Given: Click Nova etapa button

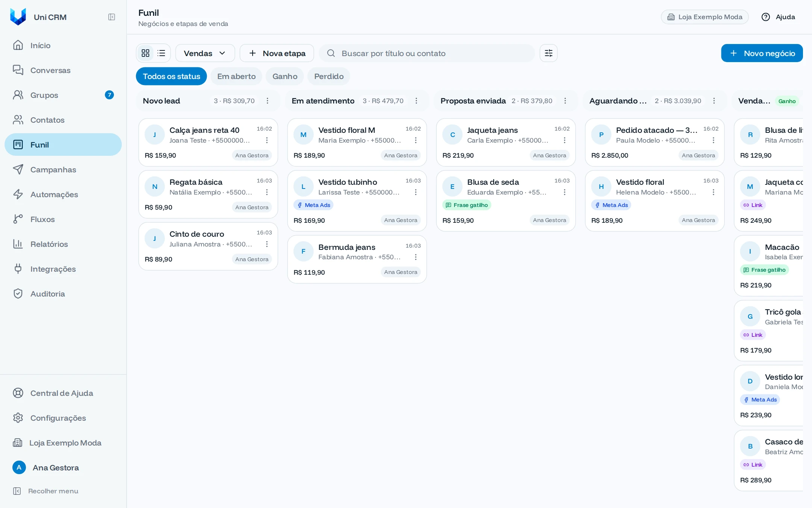Looking at the screenshot, I should [277, 53].
